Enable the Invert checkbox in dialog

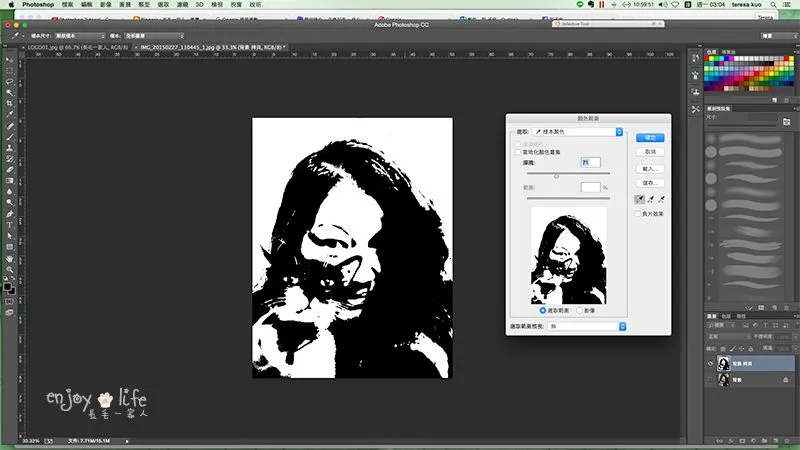coord(638,214)
